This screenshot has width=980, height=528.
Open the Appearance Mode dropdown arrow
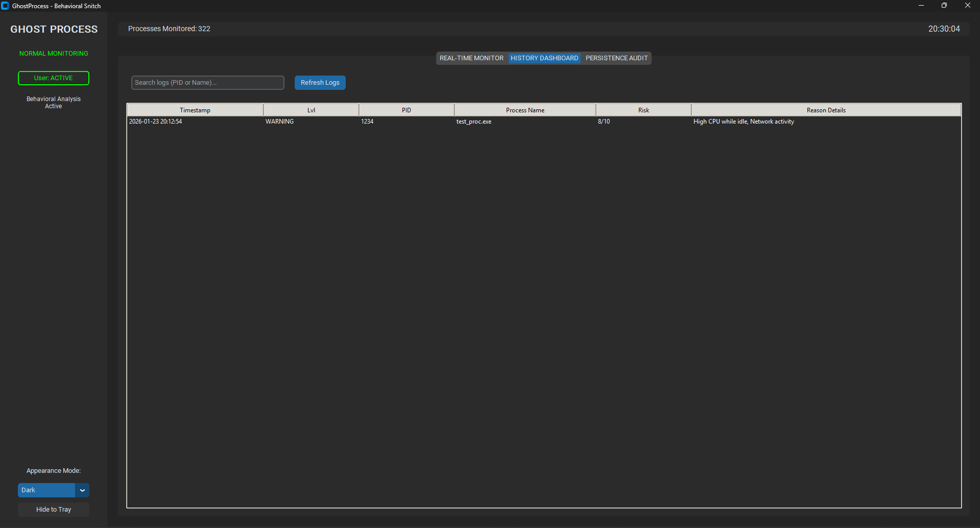coord(82,490)
